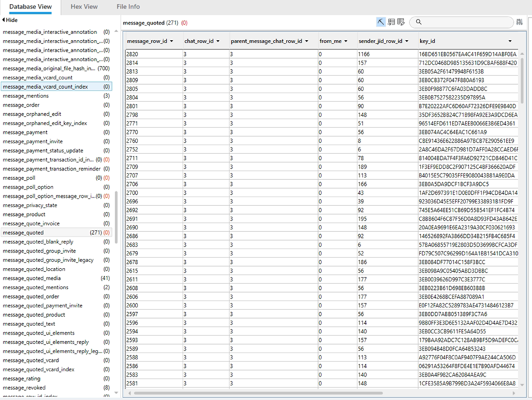
Task: Click the message_row_id cell 2752
Action: coord(154,149)
